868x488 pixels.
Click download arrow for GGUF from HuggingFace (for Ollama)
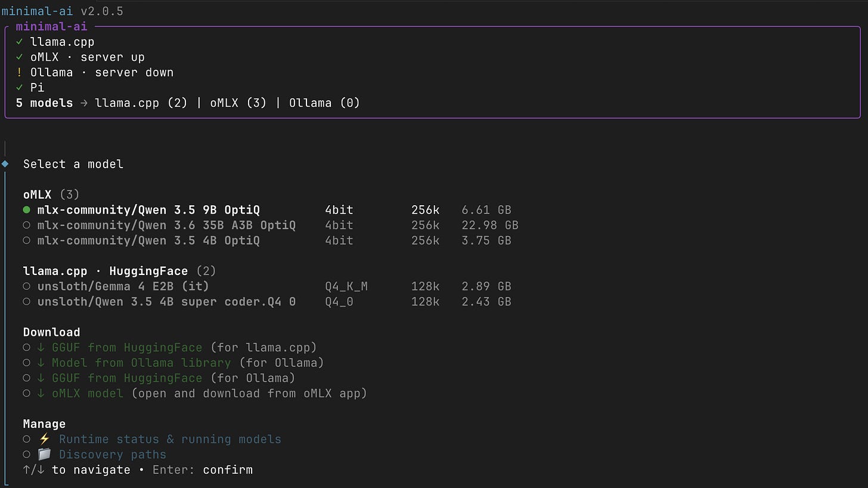click(41, 378)
